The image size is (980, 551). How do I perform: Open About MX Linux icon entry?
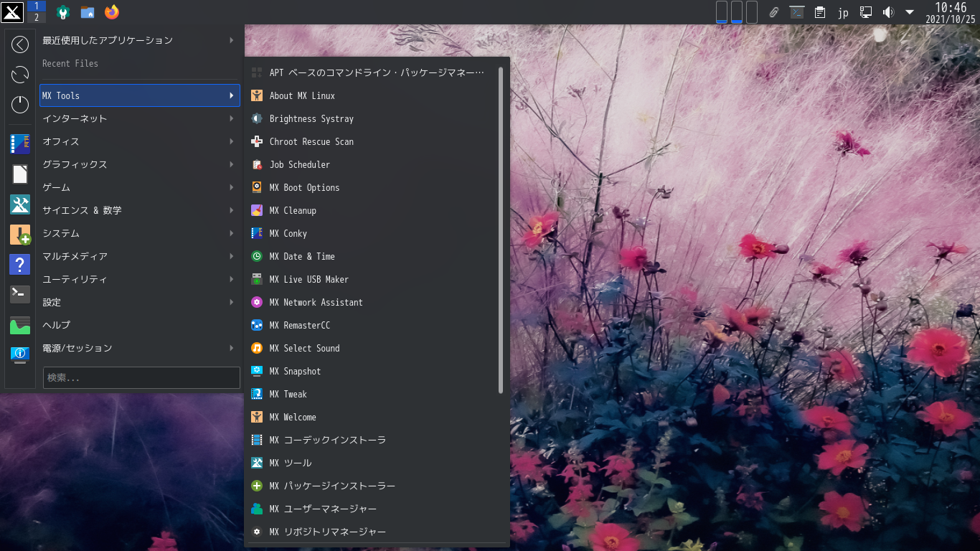[x=257, y=95]
